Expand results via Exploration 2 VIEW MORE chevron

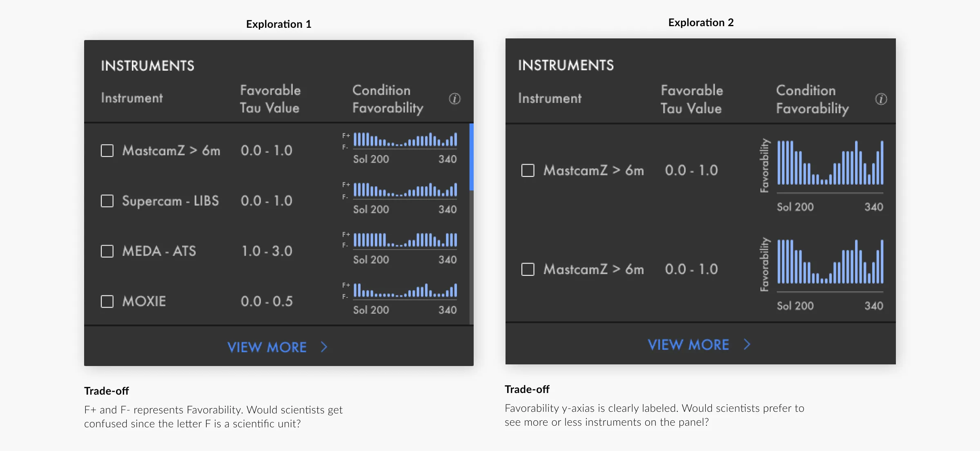tap(748, 344)
